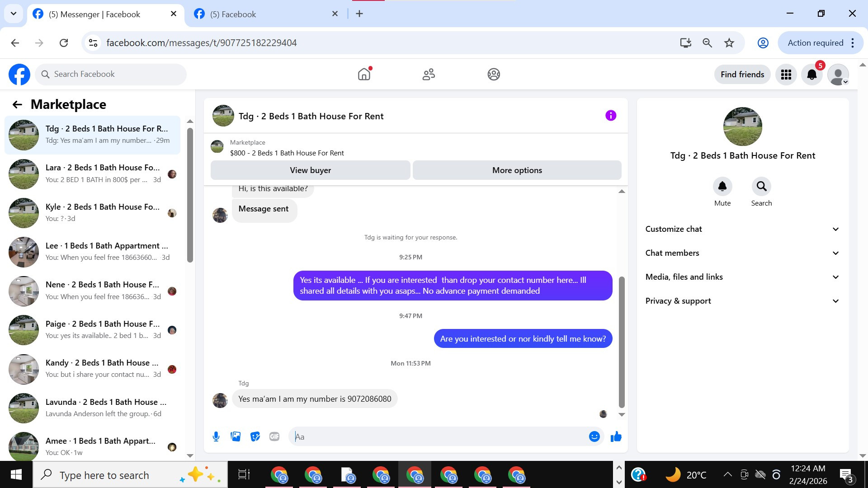Expand Privacy & support section

tap(742, 301)
